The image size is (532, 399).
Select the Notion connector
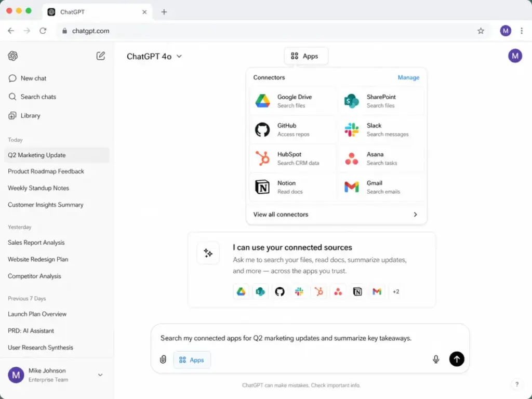(292, 187)
